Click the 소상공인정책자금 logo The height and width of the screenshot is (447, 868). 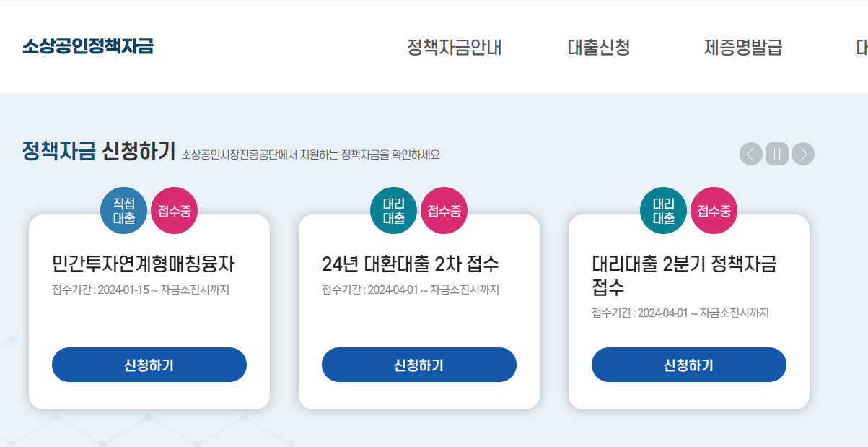point(87,48)
